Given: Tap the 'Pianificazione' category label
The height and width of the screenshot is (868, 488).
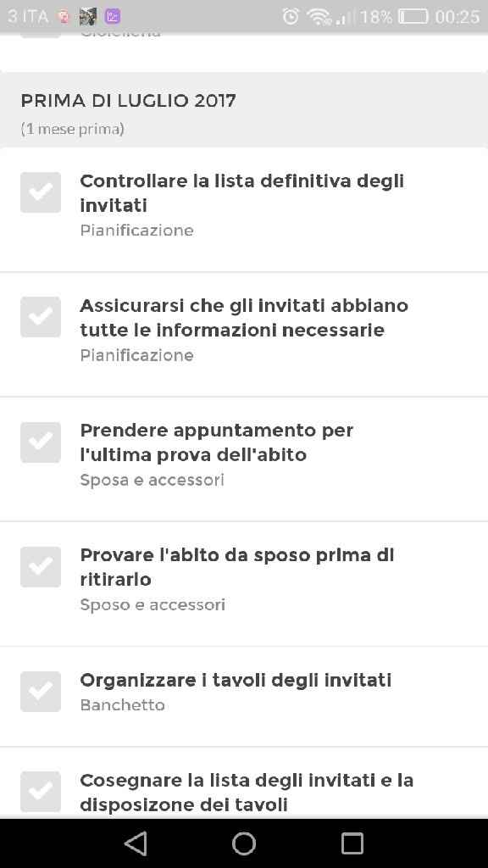Looking at the screenshot, I should tap(136, 230).
